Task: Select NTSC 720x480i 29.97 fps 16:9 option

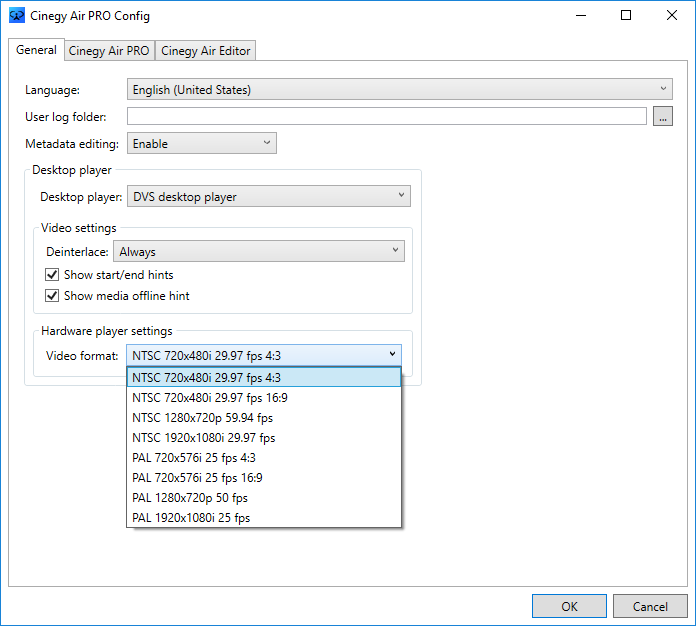Action: point(264,397)
